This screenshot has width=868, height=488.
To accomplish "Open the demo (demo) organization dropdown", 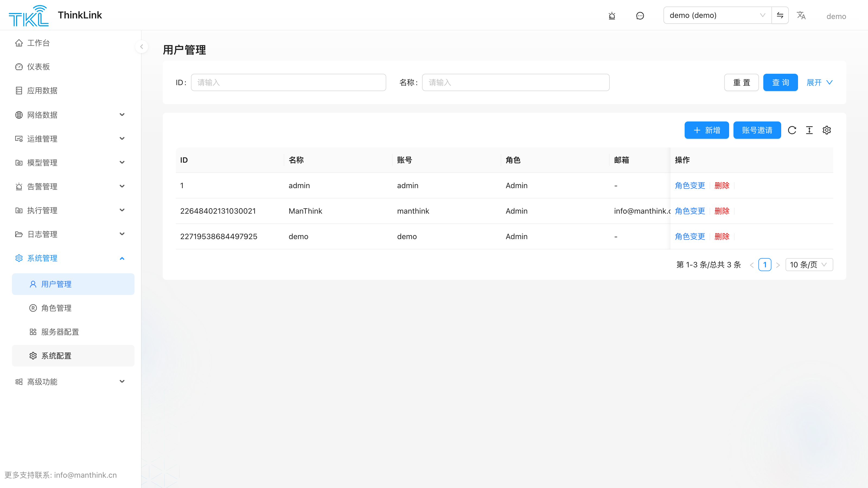I will [x=717, y=15].
